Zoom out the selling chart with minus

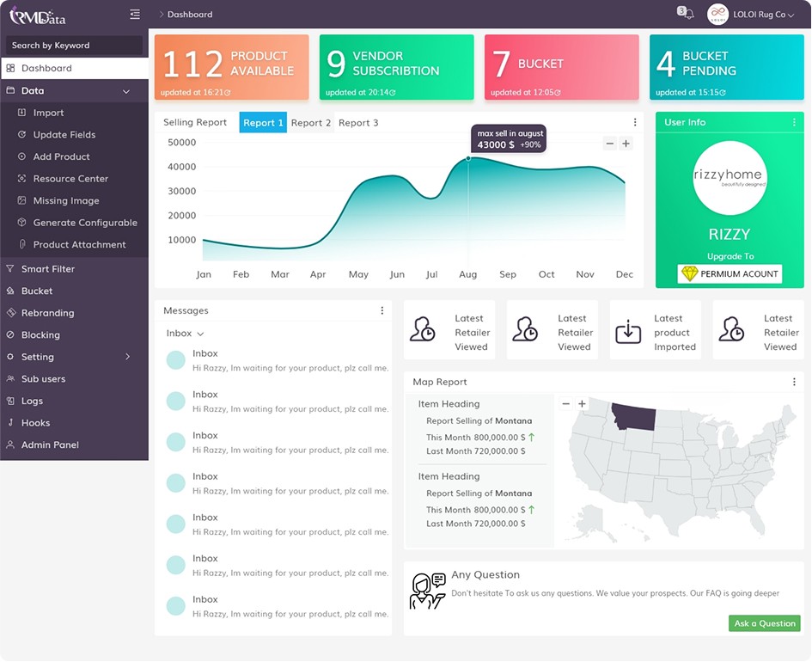point(610,144)
